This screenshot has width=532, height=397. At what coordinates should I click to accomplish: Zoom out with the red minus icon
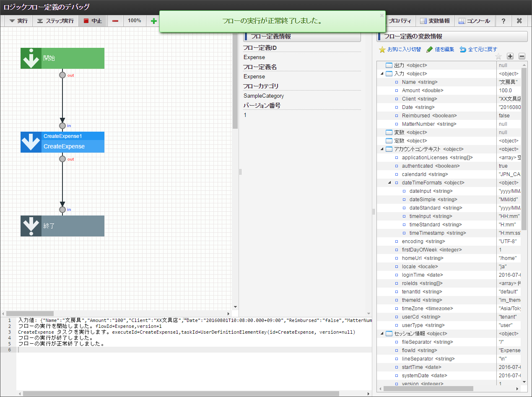[x=115, y=21]
